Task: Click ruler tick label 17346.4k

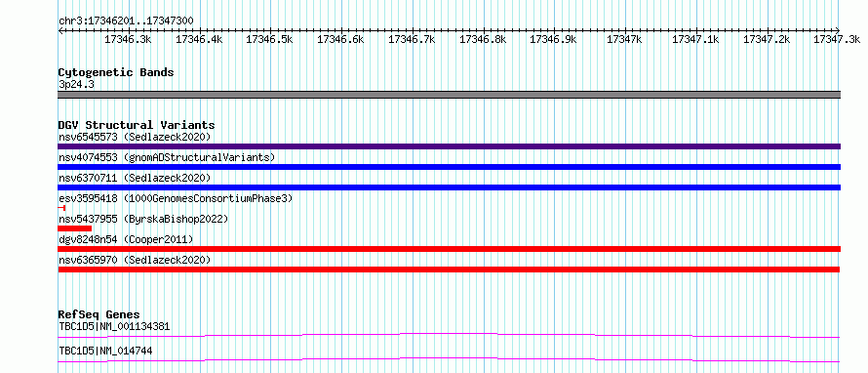Action: click(x=199, y=39)
